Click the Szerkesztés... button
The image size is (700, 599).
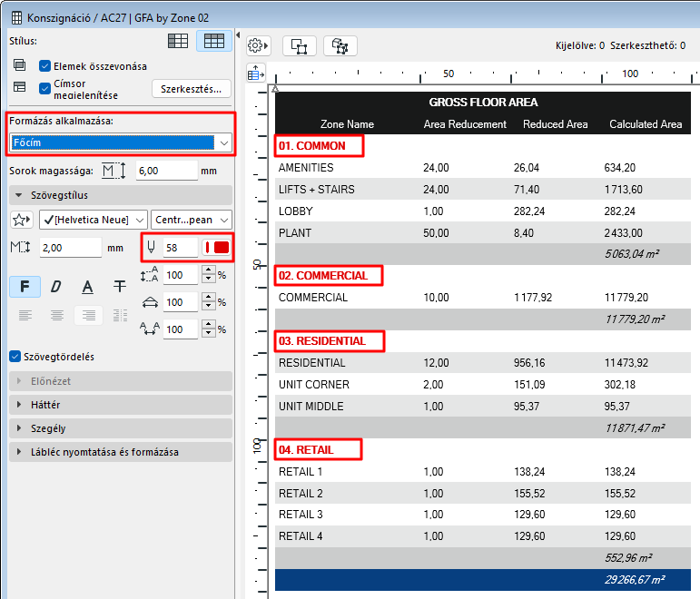tap(191, 89)
